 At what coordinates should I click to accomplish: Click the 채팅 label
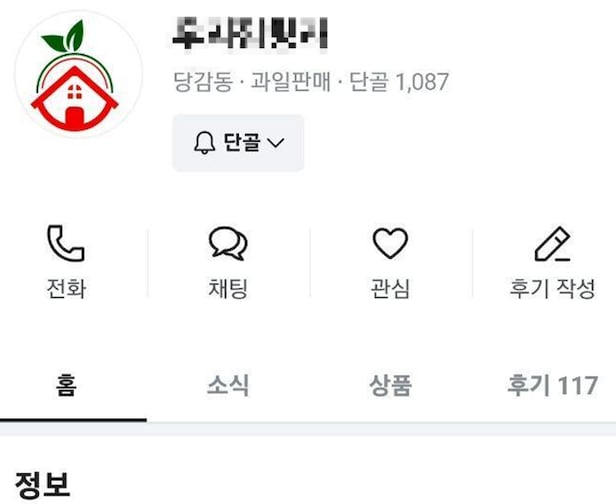coord(228,289)
